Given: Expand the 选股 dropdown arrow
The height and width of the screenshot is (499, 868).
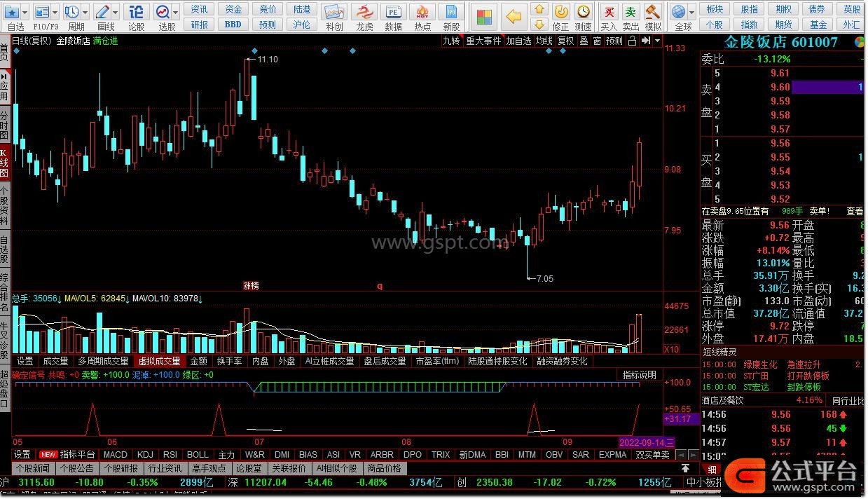Looking at the screenshot, I should point(175,12).
